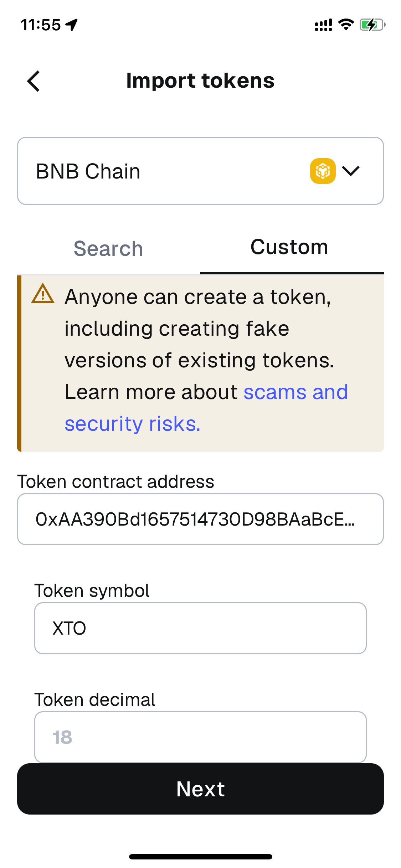
Task: Expand the network dropdown chevron
Action: point(351,171)
